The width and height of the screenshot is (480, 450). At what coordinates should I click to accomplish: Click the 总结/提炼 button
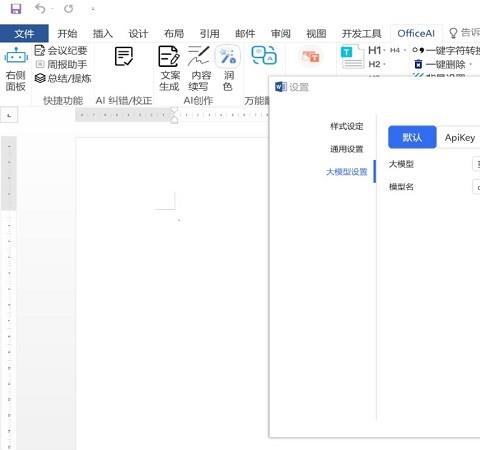[63, 78]
